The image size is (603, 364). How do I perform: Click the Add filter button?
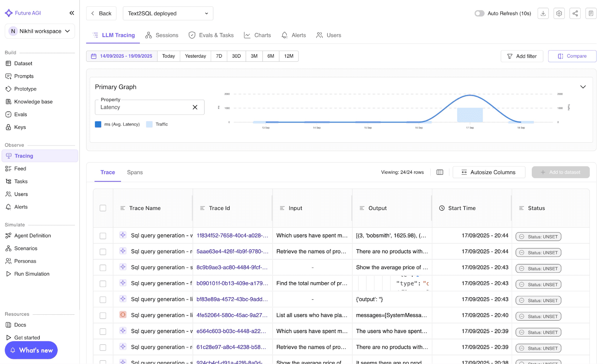pos(522,56)
